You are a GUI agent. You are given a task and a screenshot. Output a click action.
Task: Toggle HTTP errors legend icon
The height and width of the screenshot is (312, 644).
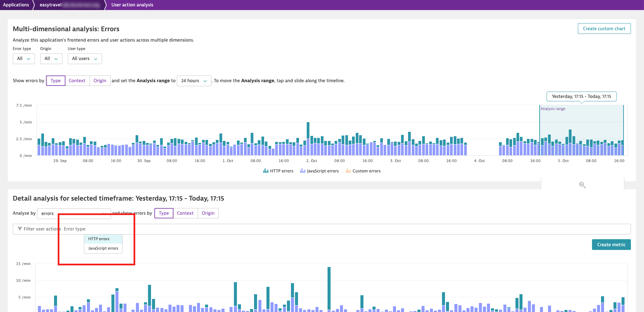pos(266,171)
